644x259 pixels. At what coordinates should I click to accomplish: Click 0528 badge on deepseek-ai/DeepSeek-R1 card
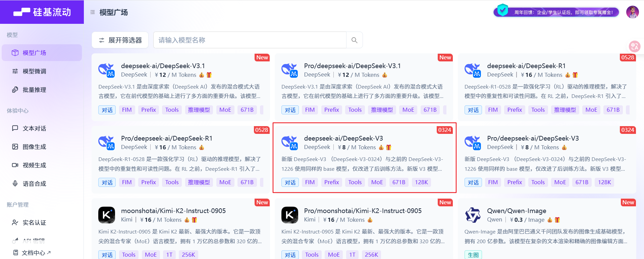(628, 57)
